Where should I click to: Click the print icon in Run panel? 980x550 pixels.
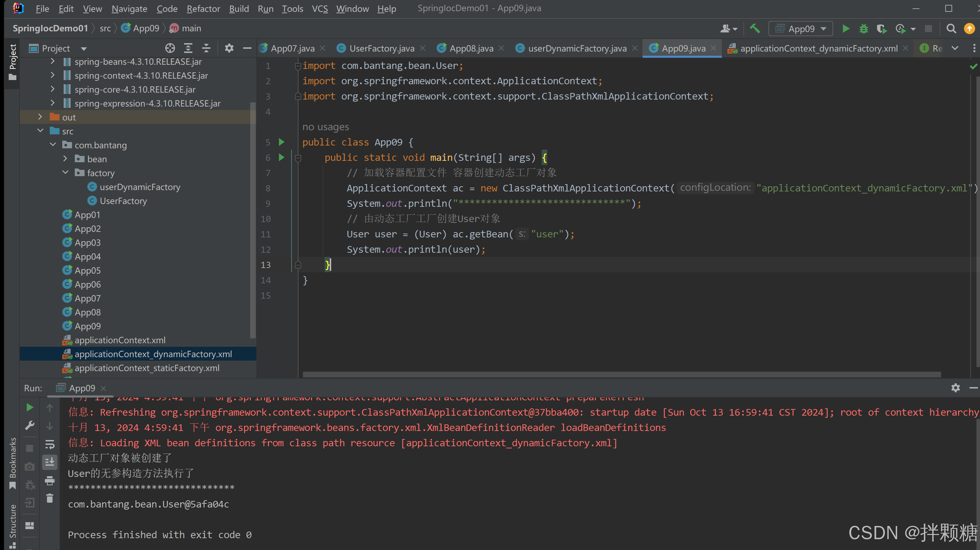(x=50, y=481)
